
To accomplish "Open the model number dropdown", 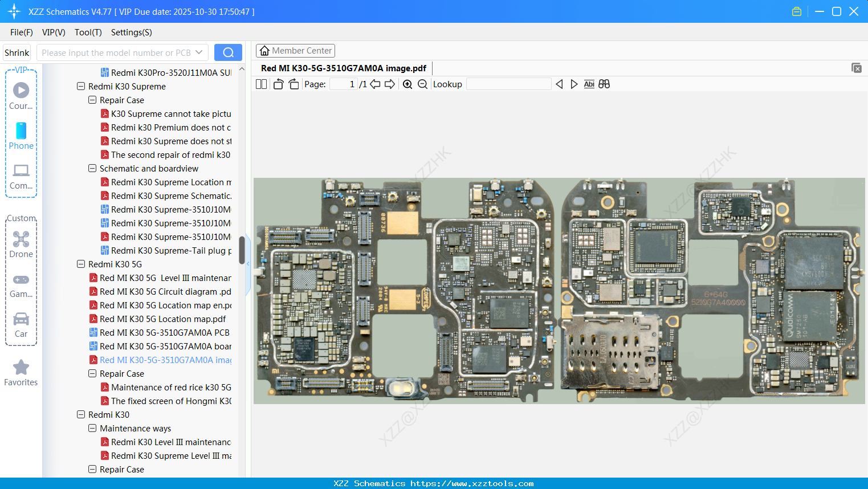I will 199,52.
